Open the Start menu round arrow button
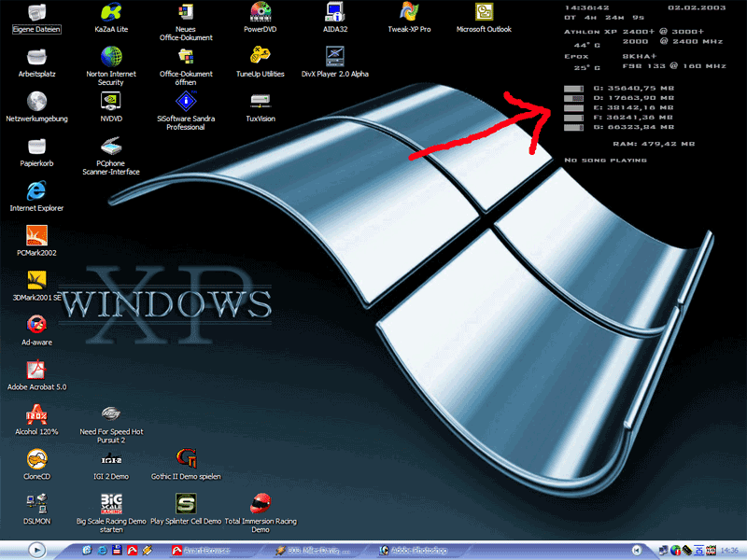Image resolution: width=747 pixels, height=560 pixels. click(x=36, y=550)
